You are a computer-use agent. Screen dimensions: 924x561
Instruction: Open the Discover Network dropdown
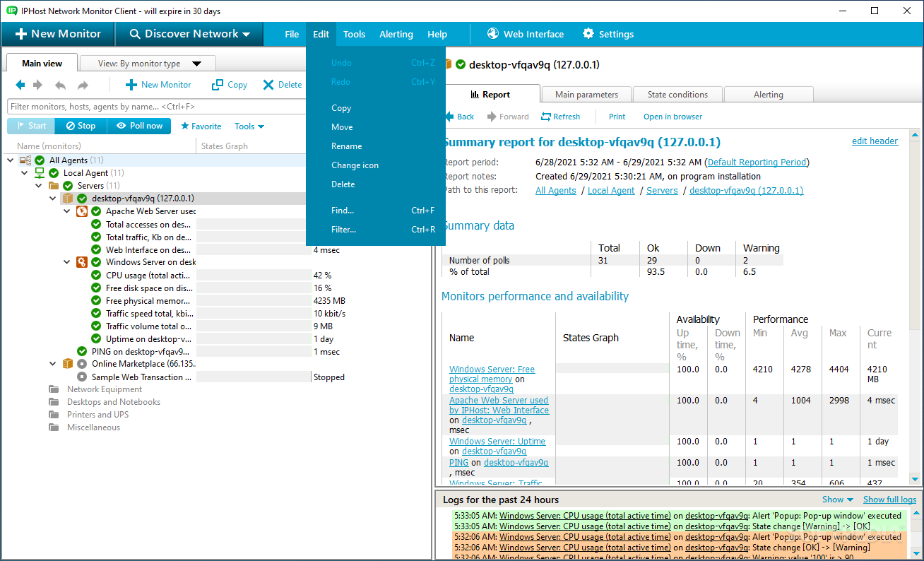click(x=189, y=34)
